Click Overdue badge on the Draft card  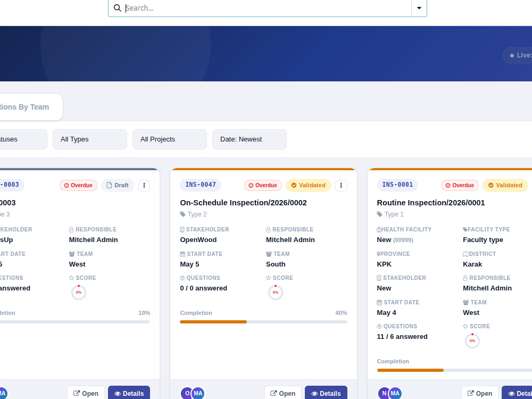click(78, 185)
